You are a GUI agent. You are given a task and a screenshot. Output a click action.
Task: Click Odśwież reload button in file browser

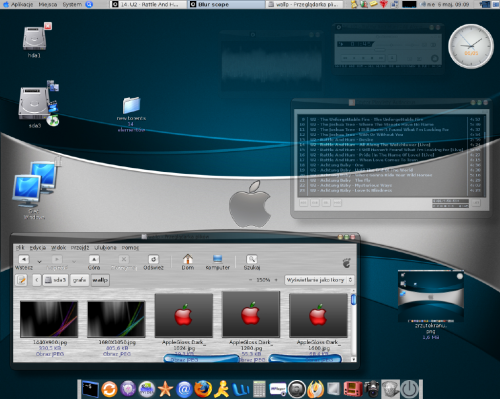point(153,262)
